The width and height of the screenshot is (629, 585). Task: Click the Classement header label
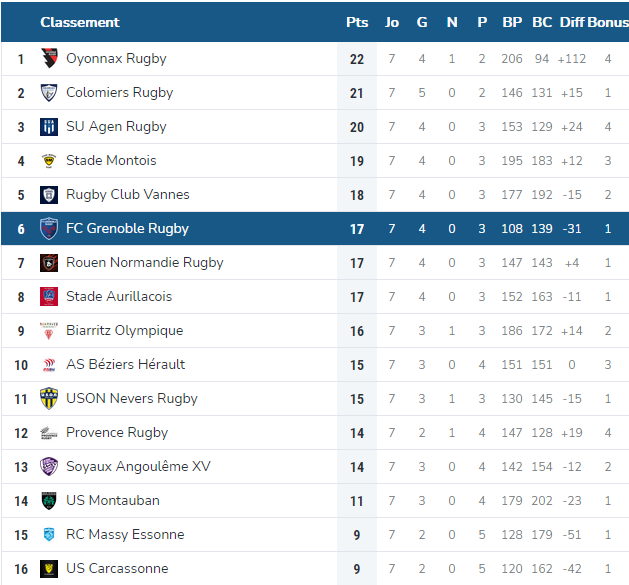(80, 22)
